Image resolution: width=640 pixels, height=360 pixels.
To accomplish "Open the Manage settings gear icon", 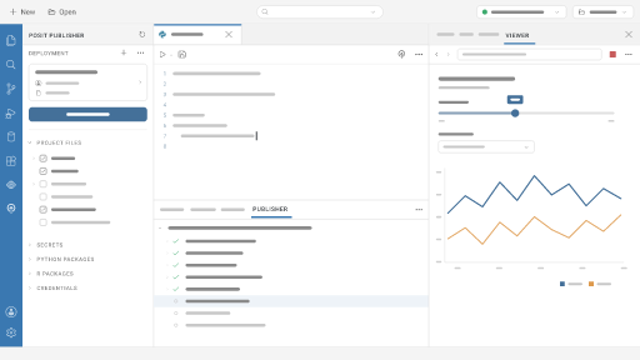I will 11,333.
